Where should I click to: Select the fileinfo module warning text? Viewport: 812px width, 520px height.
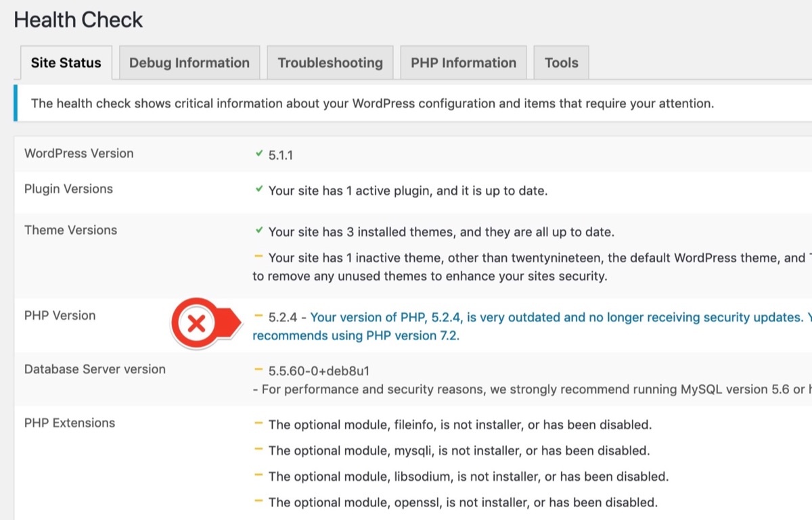pyautogui.click(x=460, y=425)
